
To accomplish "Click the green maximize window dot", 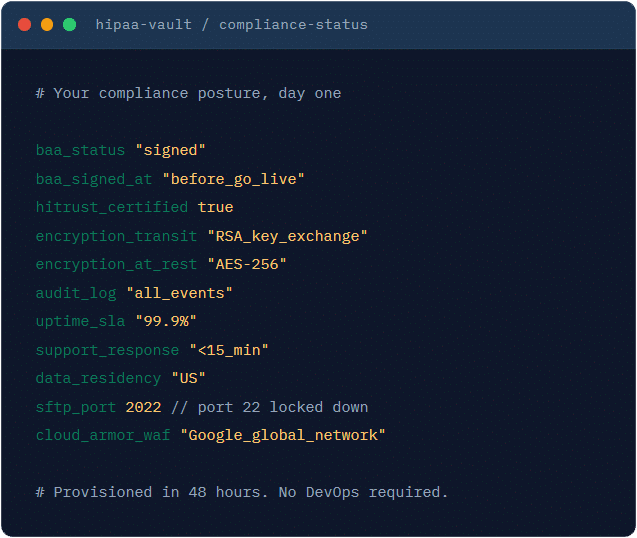I will pyautogui.click(x=69, y=24).
